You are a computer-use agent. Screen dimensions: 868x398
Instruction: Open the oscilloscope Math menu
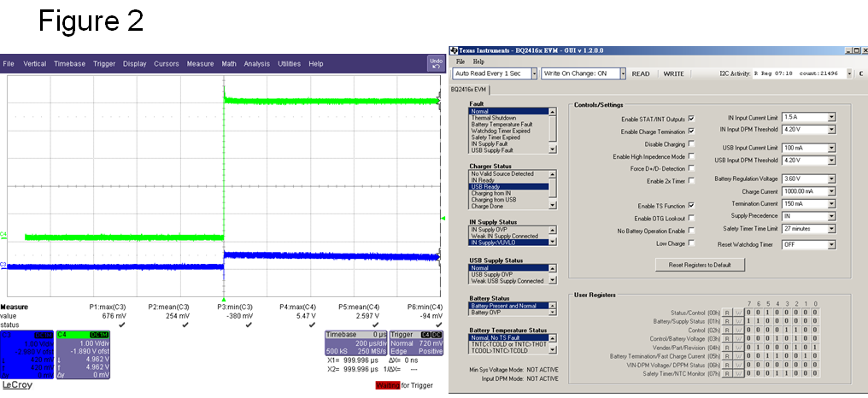point(229,64)
